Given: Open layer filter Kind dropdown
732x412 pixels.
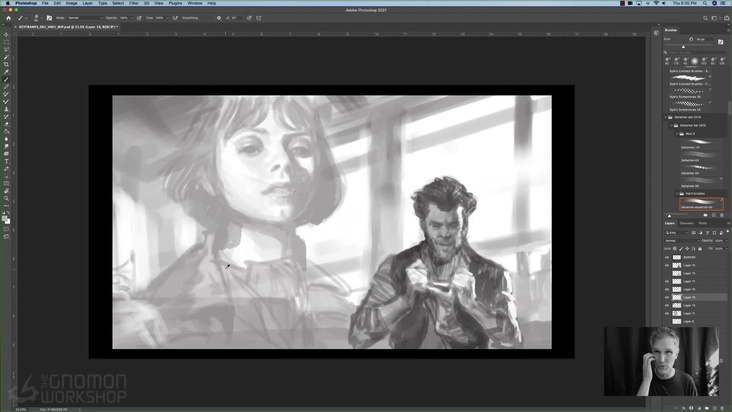Looking at the screenshot, I should click(677, 233).
